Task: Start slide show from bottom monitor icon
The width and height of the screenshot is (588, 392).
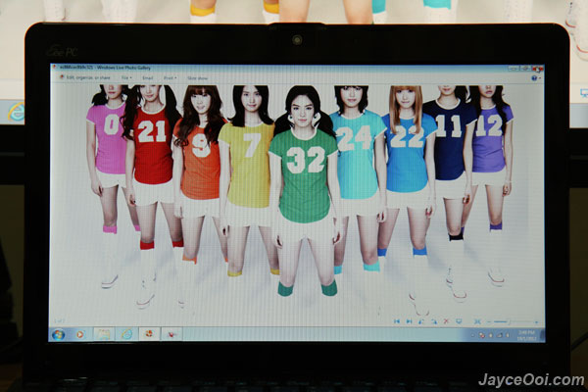Action: pos(459,321)
